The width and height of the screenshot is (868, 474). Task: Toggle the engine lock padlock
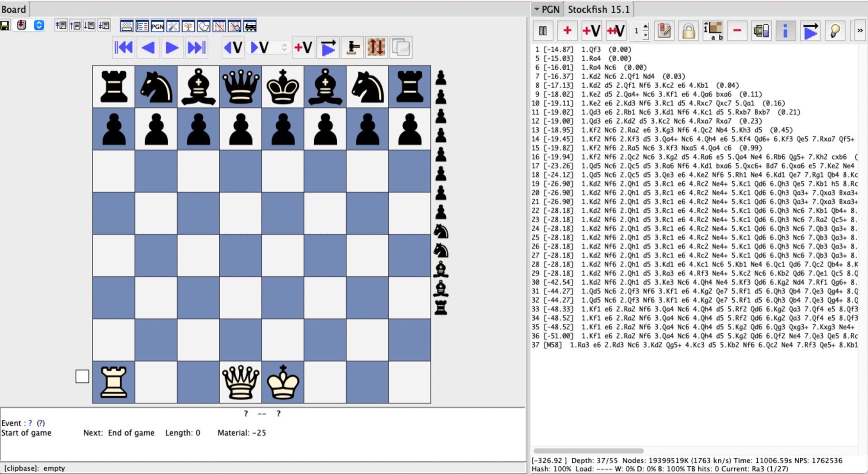point(689,31)
